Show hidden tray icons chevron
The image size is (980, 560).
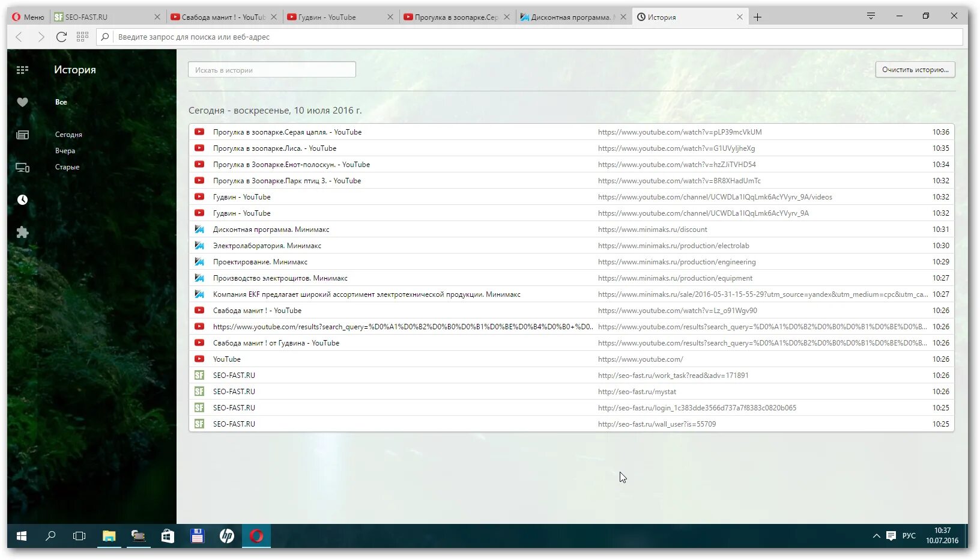[876, 536]
